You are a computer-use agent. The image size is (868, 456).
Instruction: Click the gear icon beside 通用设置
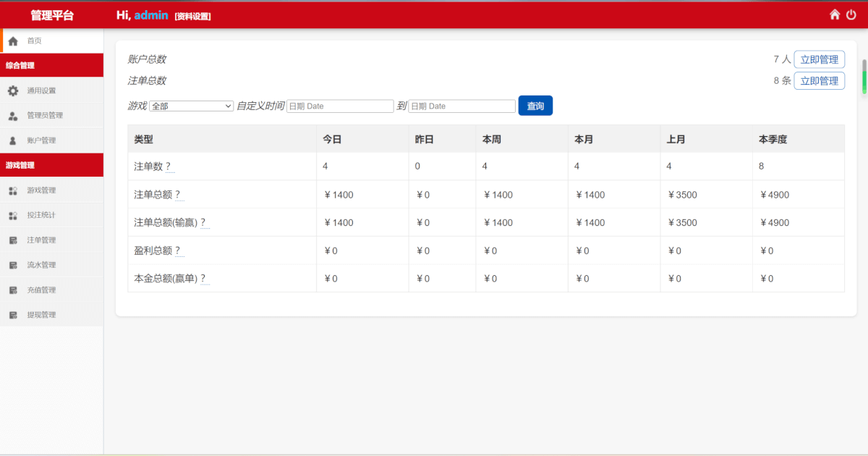coord(13,90)
